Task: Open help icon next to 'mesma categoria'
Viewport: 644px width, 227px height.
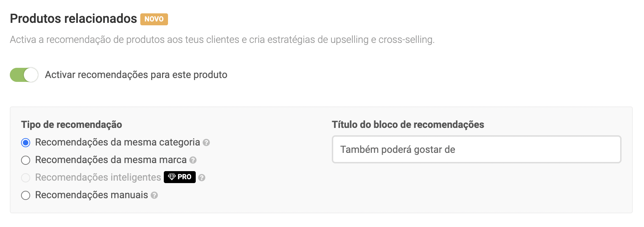Action: (206, 143)
